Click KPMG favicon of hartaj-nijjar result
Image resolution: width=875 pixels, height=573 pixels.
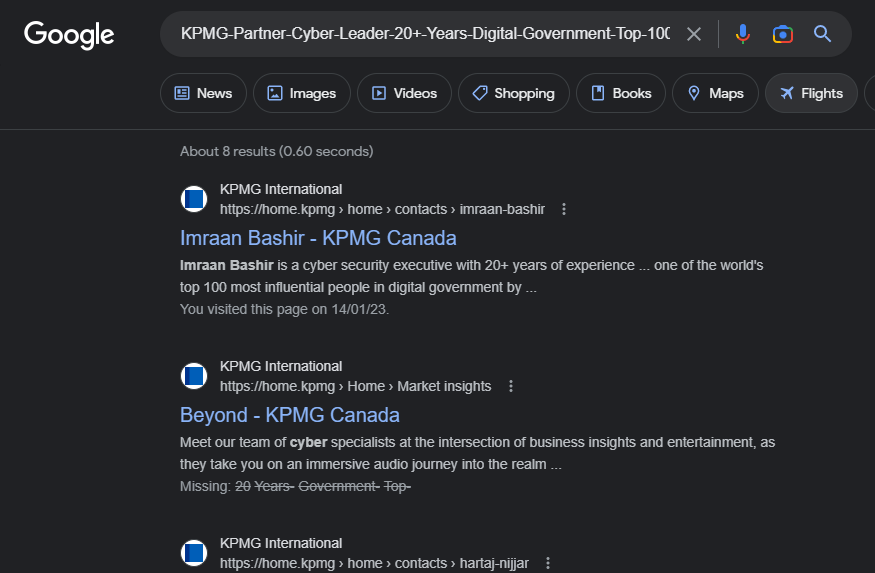click(194, 552)
